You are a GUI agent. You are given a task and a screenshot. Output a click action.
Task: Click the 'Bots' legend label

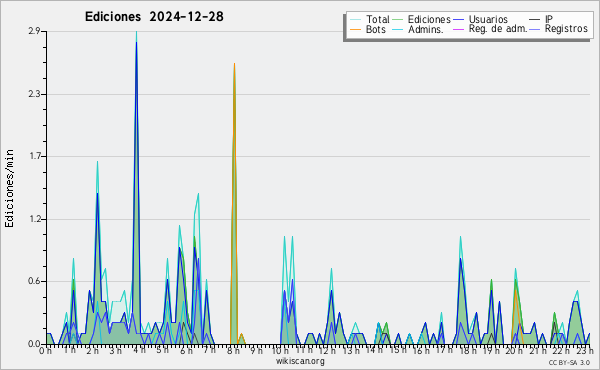tap(375, 29)
